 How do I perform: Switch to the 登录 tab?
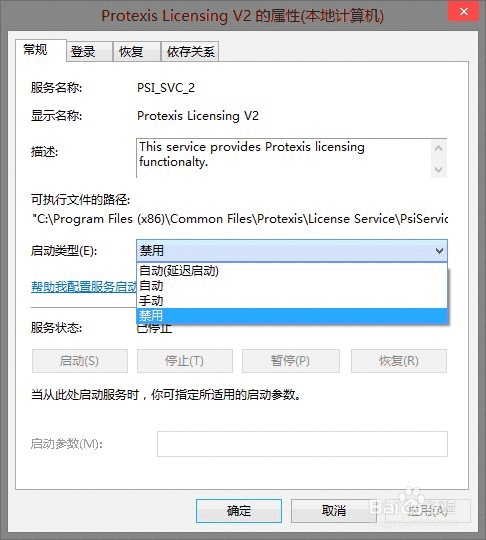90,52
